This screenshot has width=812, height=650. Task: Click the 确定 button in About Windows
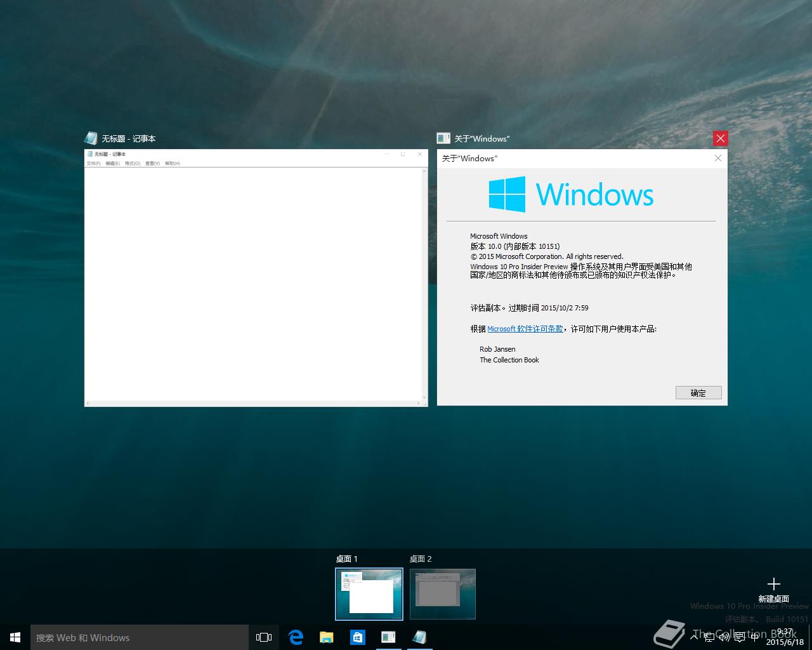(x=698, y=393)
